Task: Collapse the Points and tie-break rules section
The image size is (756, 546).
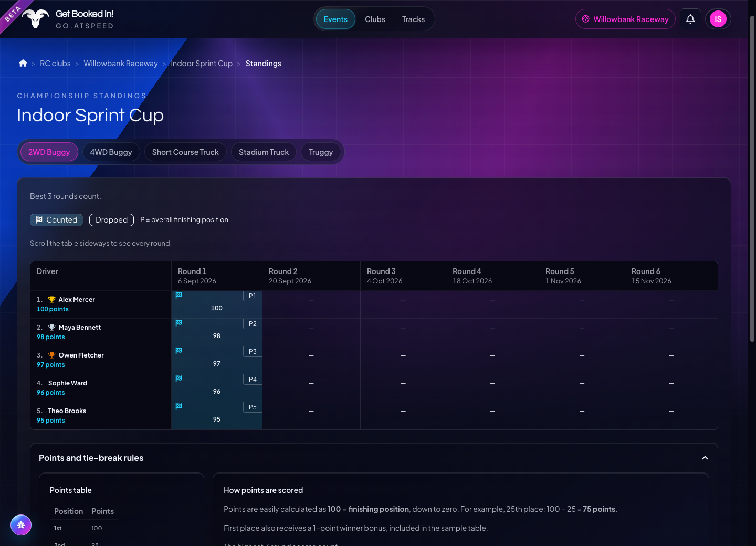Action: click(x=705, y=458)
